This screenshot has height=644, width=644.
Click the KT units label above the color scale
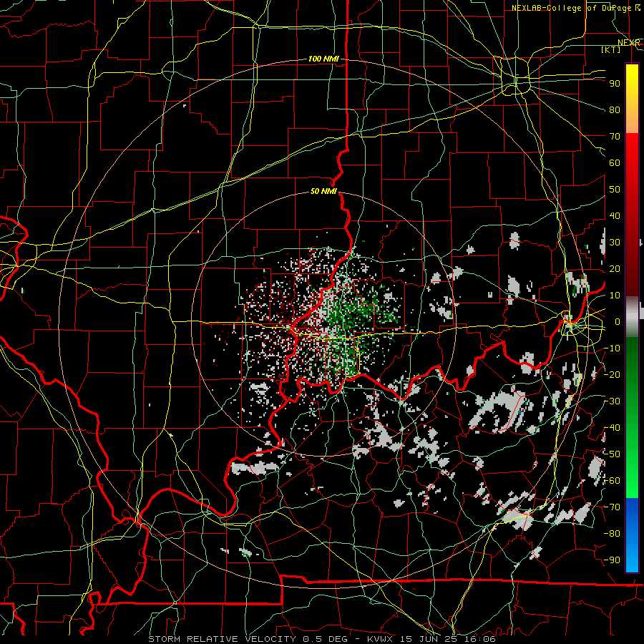click(611, 49)
